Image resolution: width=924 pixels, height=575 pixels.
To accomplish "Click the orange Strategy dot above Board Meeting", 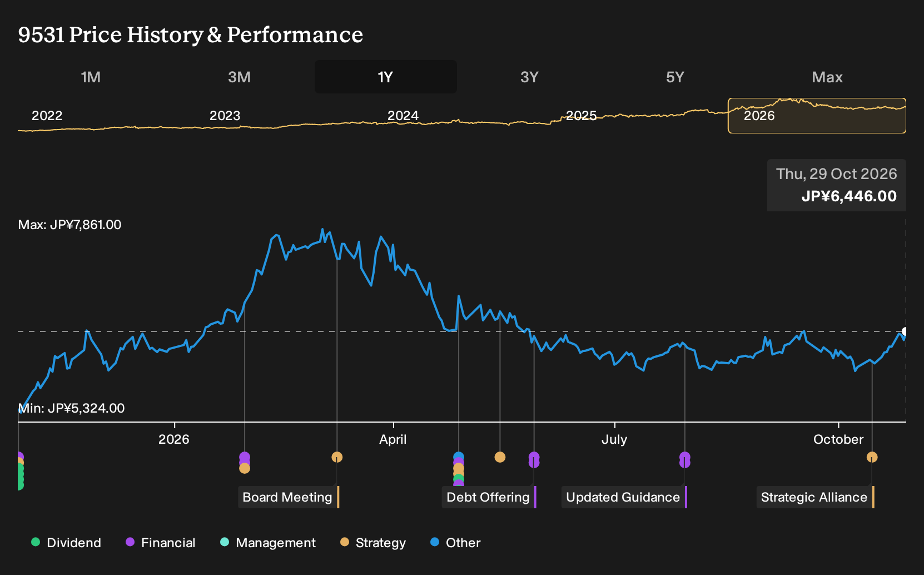I will pyautogui.click(x=337, y=457).
